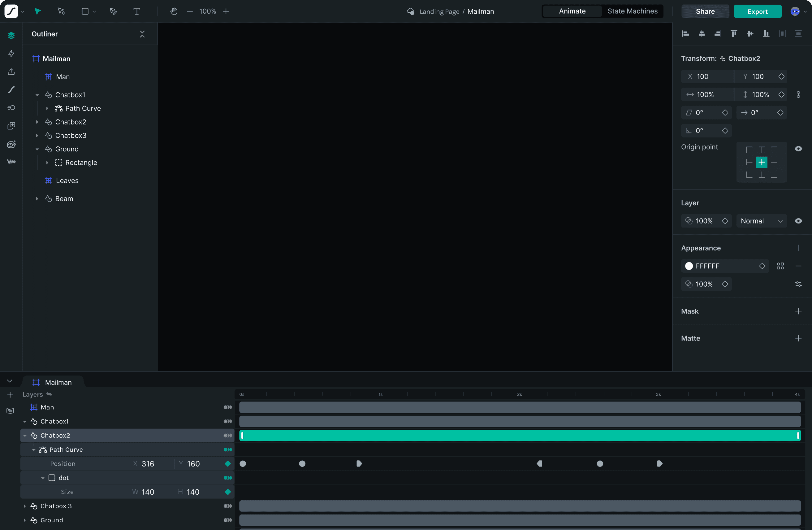
Task: Add a new timeline layer with plus
Action: click(10, 395)
